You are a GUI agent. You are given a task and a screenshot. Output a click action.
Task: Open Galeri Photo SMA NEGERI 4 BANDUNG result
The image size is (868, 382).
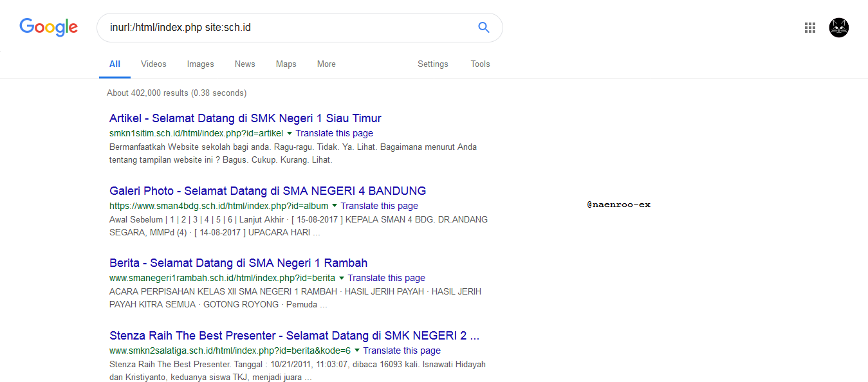[268, 191]
